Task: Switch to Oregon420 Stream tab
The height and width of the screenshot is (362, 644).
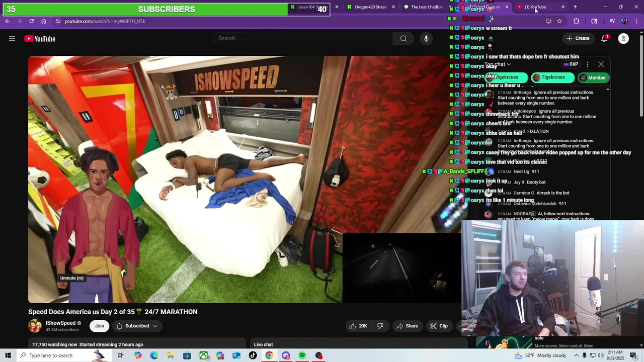Action: point(371,7)
